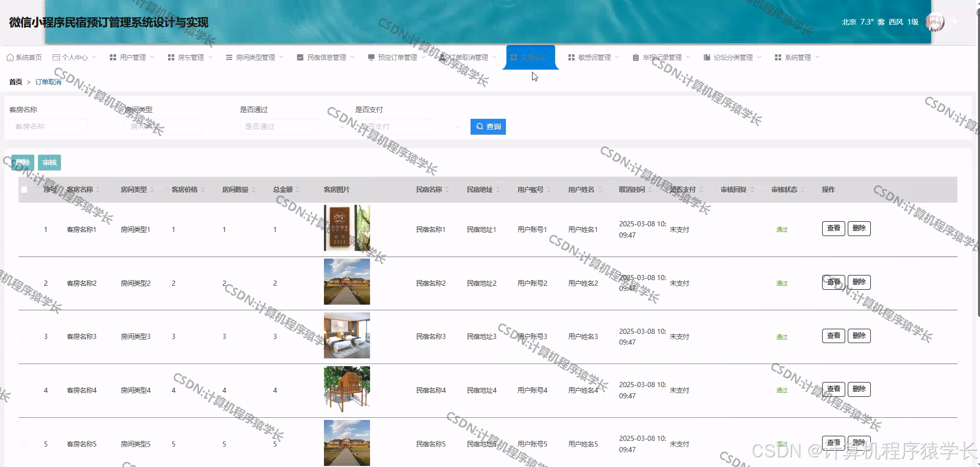
Task: Click the 用户账号3 cell
Action: pos(533,337)
